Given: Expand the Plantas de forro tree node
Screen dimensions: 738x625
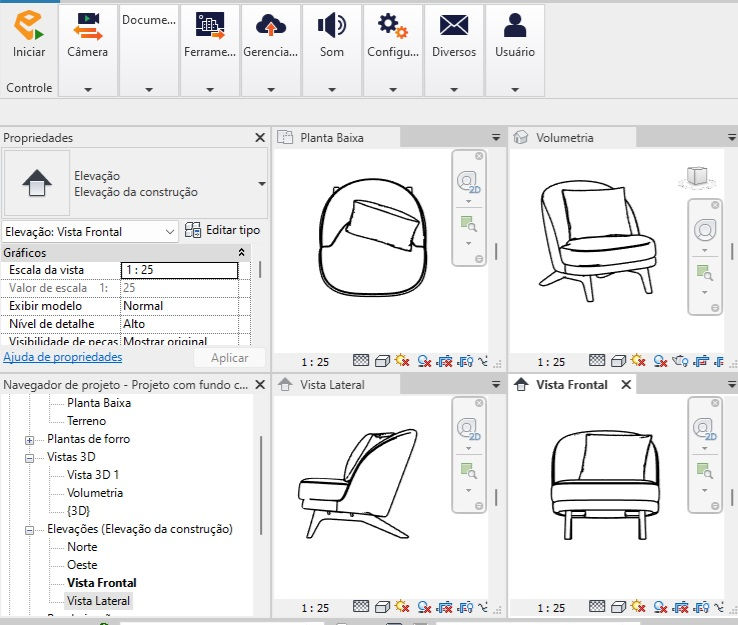Looking at the screenshot, I should pyautogui.click(x=29, y=441).
